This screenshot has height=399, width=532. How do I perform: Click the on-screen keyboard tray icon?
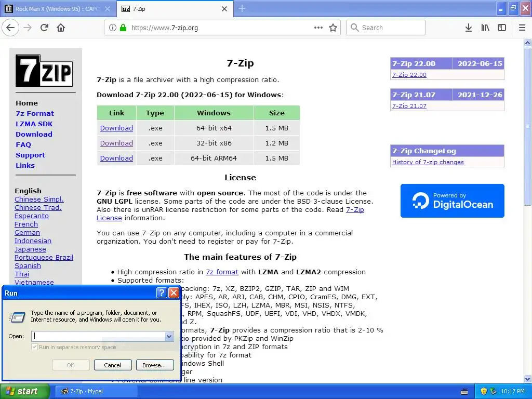[464, 392]
